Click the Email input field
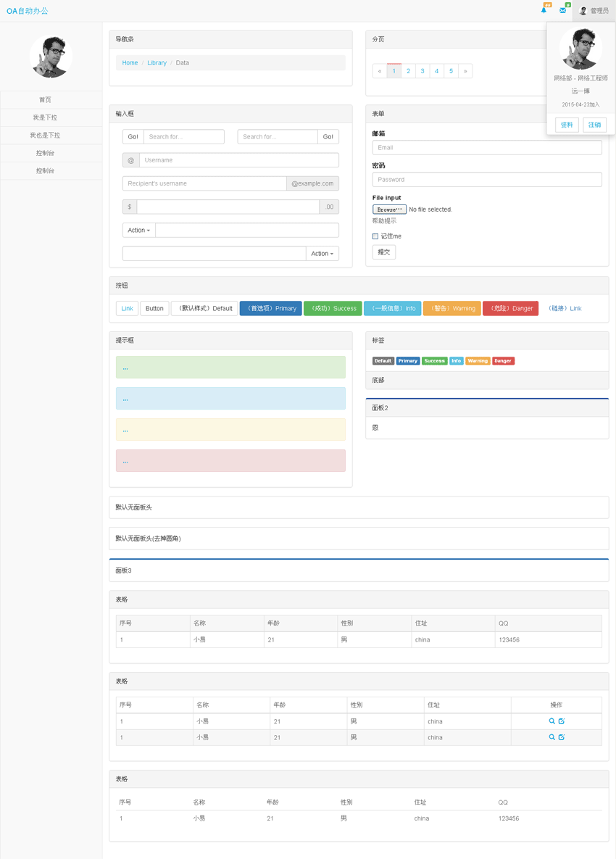 [x=487, y=148]
